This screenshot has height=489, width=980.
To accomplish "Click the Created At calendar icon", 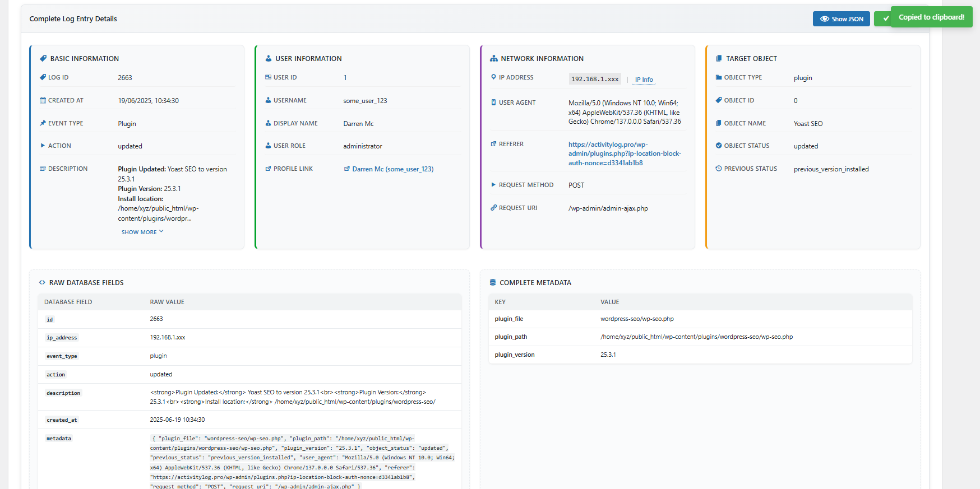I will click(x=43, y=100).
